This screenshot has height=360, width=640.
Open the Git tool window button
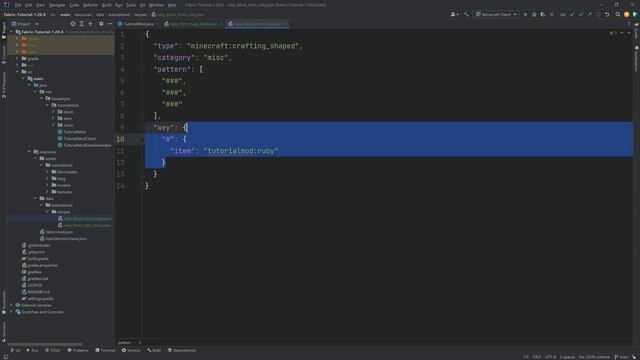[x=16, y=350]
